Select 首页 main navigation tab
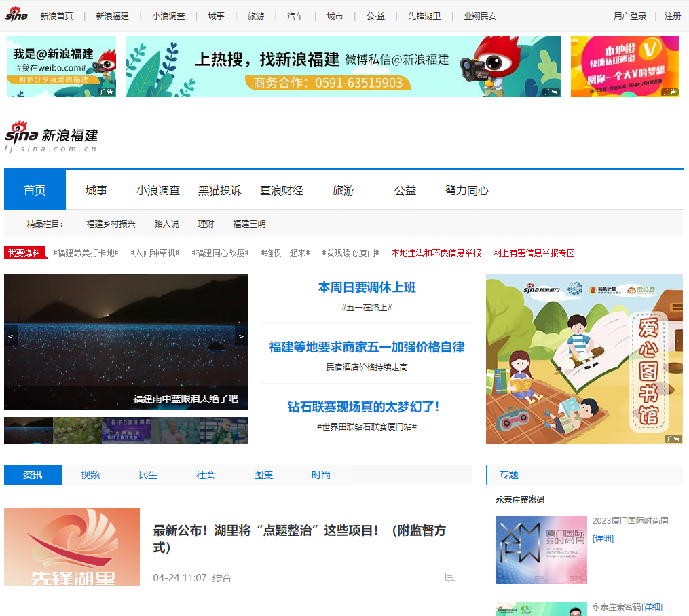Image resolution: width=689 pixels, height=616 pixels. tap(35, 190)
